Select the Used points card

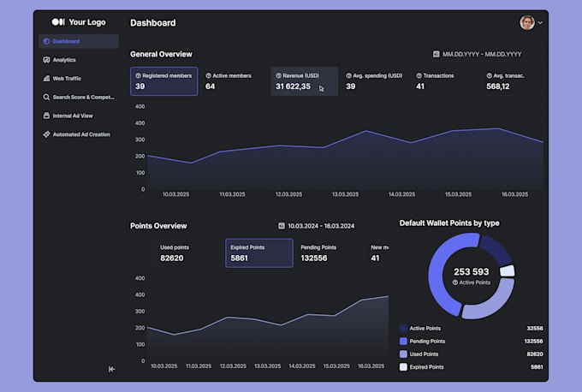pyautogui.click(x=189, y=253)
